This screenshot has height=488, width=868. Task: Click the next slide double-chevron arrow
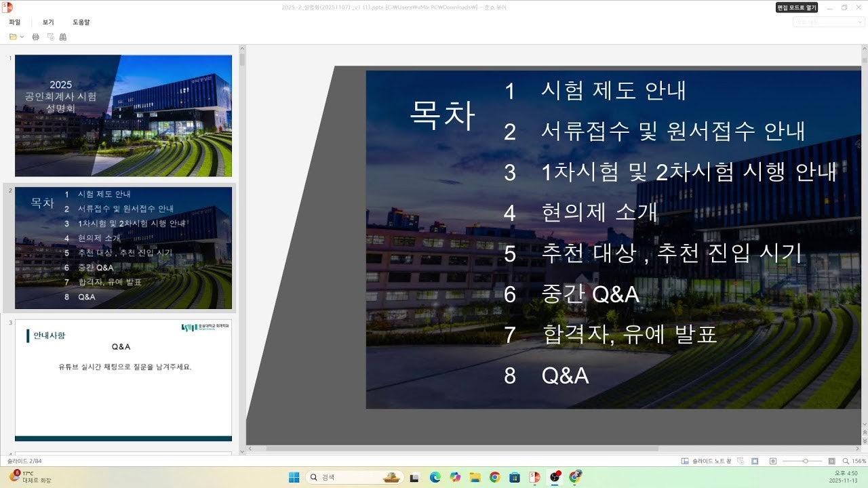point(863,432)
